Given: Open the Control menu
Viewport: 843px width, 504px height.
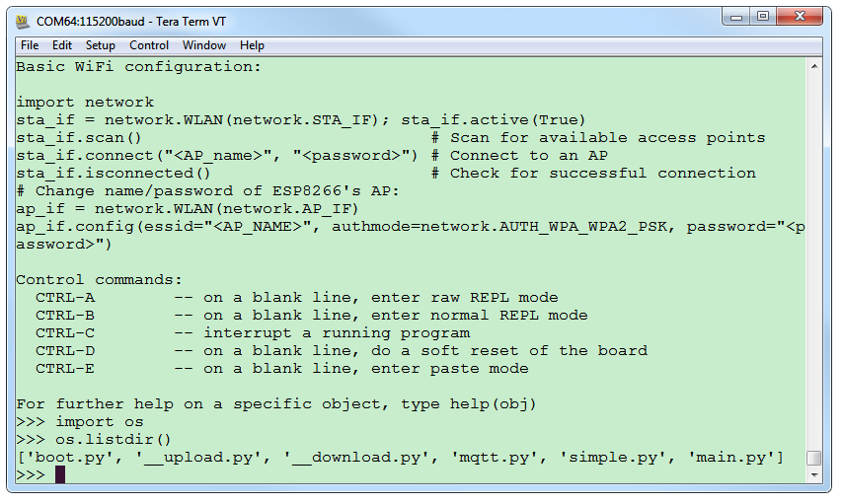Looking at the screenshot, I should 149,45.
